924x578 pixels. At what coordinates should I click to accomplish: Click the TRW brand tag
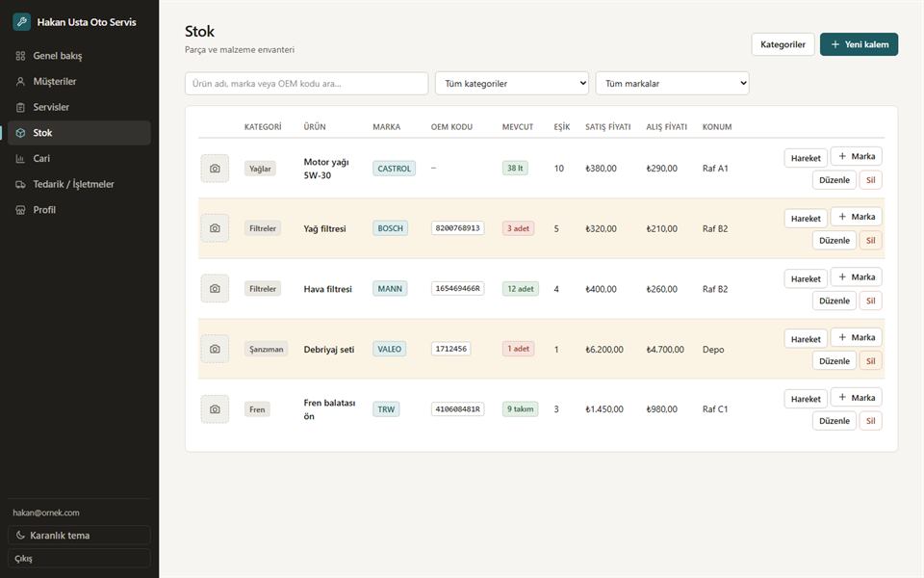386,409
